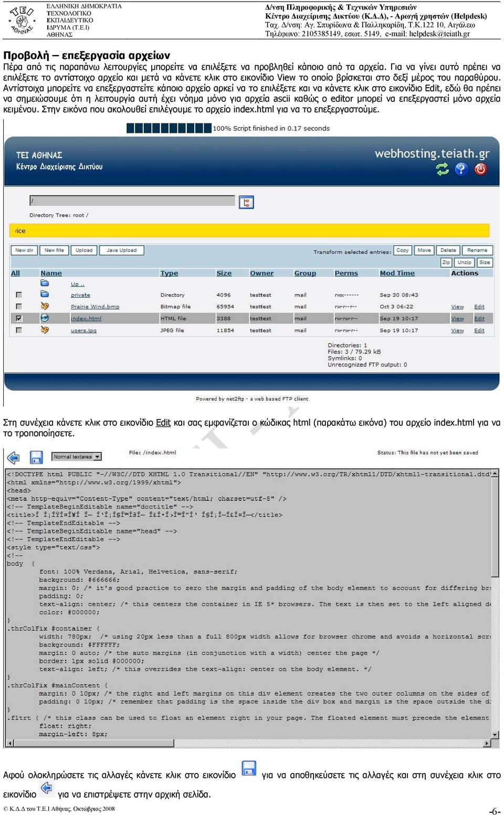Viewport: 504px width, 815px height.
Task: Click the floppy save icon in editor toolbar
Action: (36, 457)
